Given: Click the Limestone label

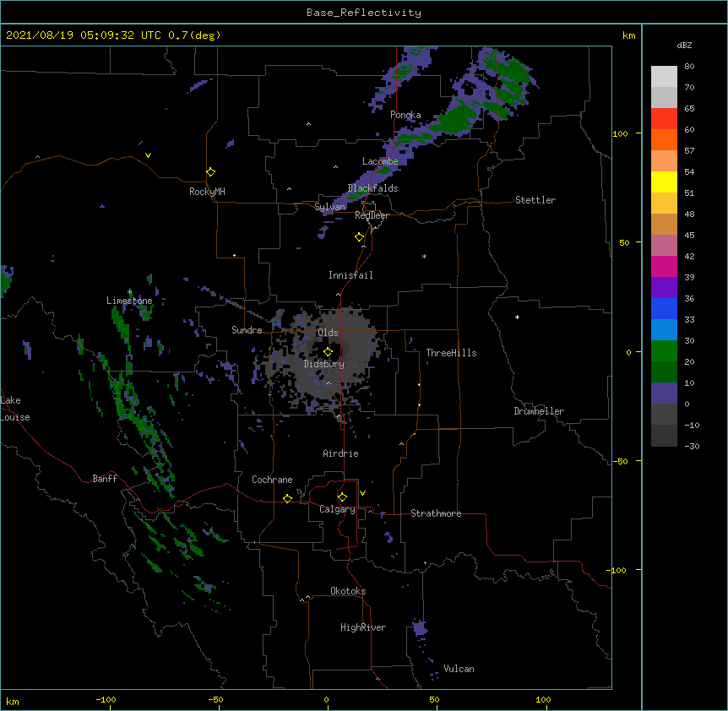Looking at the screenshot, I should pos(129,301).
